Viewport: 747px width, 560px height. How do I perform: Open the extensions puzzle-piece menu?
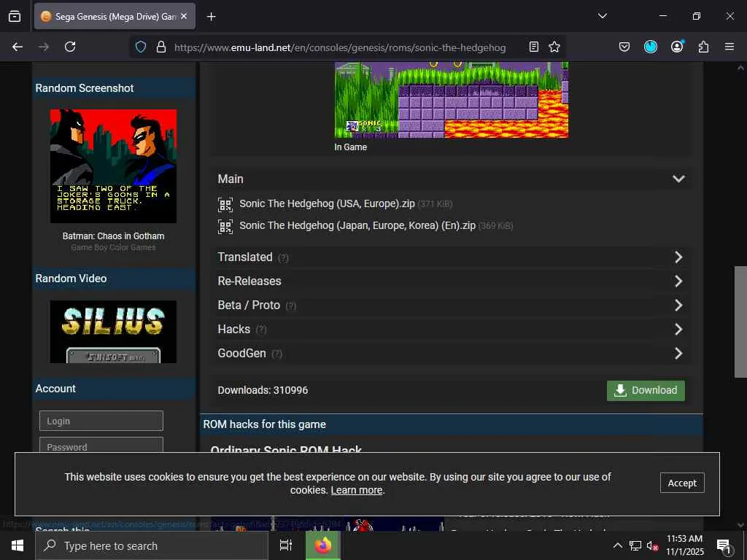point(703,47)
